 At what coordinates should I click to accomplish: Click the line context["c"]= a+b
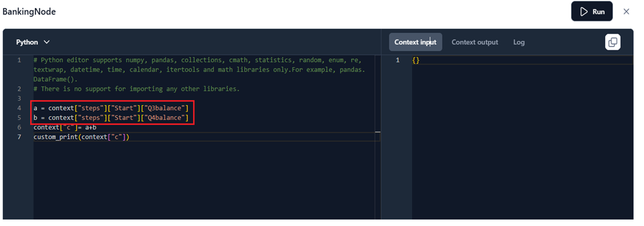pos(65,128)
